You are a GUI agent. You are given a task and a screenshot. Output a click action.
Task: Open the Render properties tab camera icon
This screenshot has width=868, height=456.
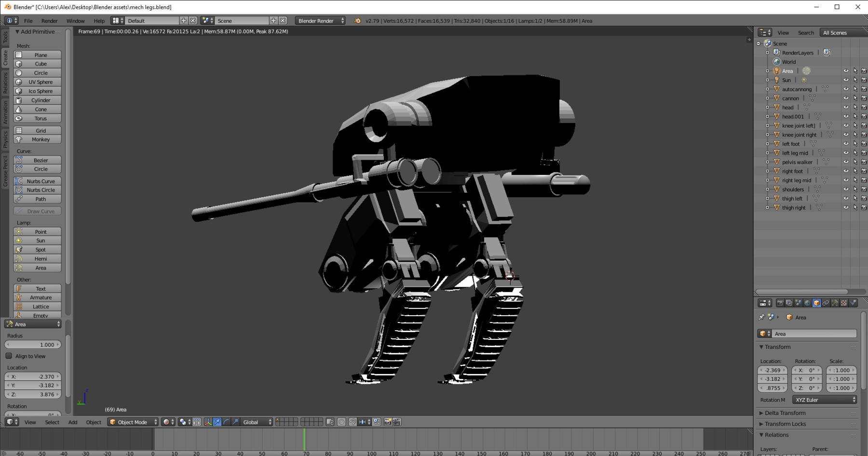point(780,303)
